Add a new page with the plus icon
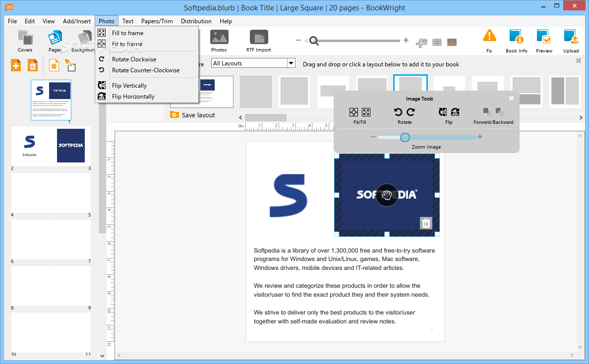589x364 pixels. pyautogui.click(x=16, y=66)
